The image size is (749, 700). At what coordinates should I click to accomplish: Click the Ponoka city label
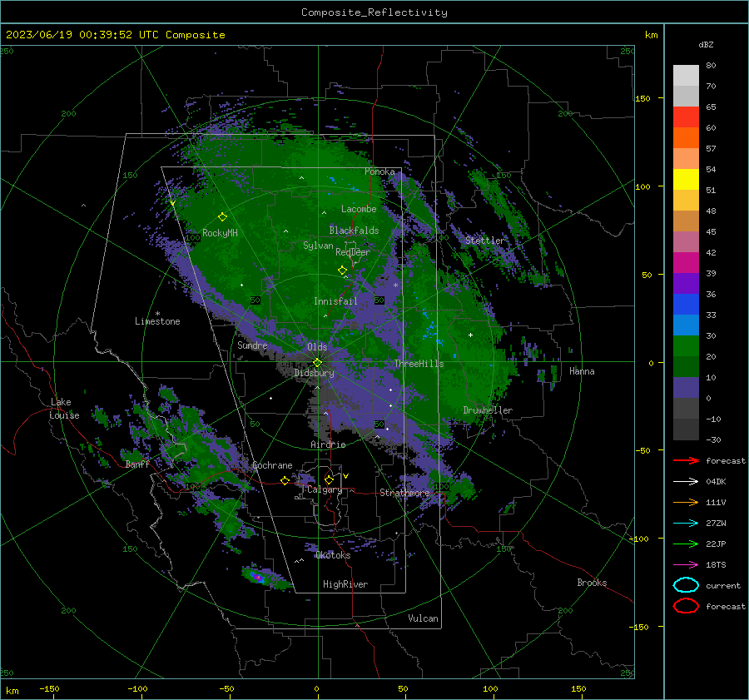coord(379,171)
